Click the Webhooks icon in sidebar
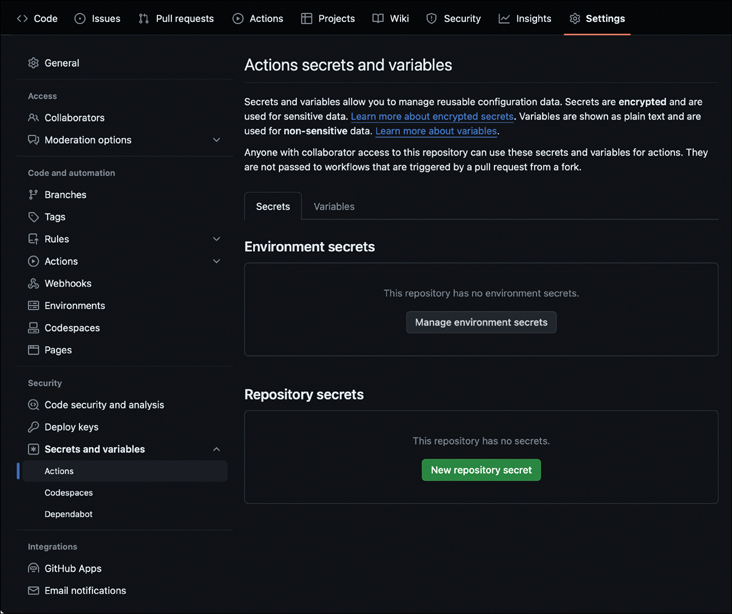732x614 pixels. coord(33,284)
